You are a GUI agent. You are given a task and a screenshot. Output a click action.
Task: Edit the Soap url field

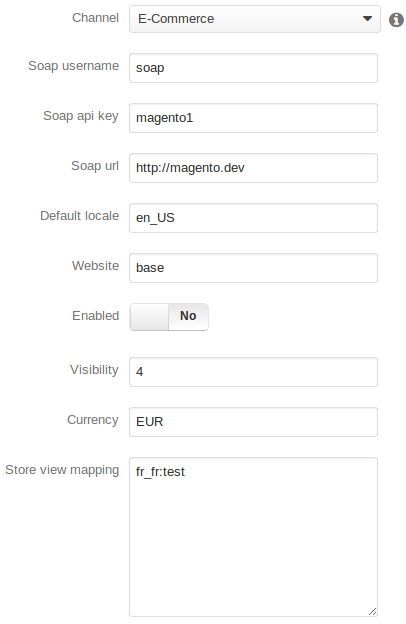point(253,168)
